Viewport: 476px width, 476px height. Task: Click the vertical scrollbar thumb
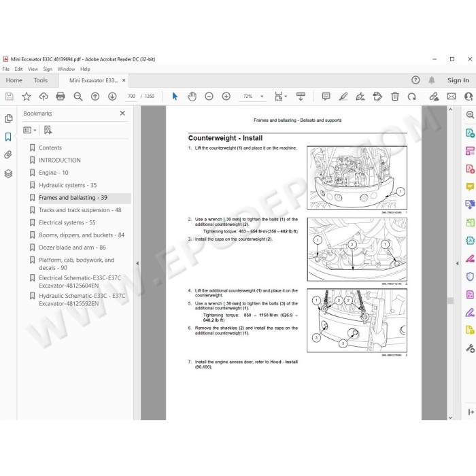click(450, 301)
